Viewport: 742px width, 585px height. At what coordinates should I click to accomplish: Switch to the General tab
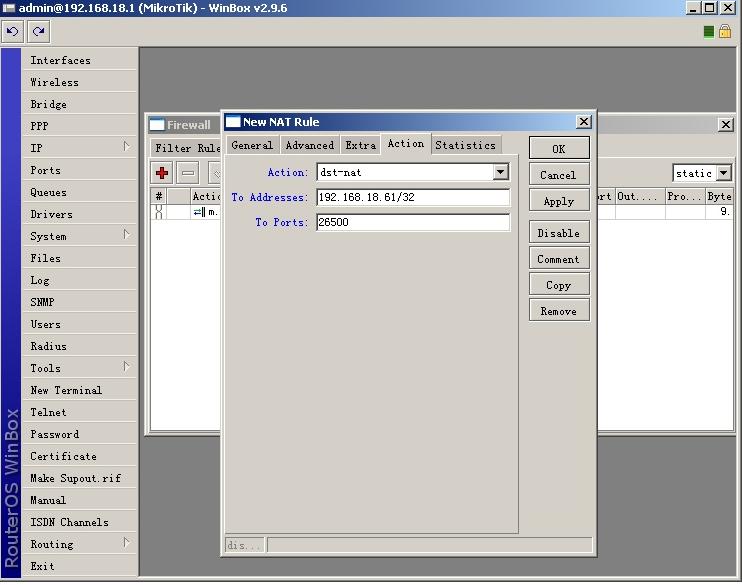tap(252, 145)
